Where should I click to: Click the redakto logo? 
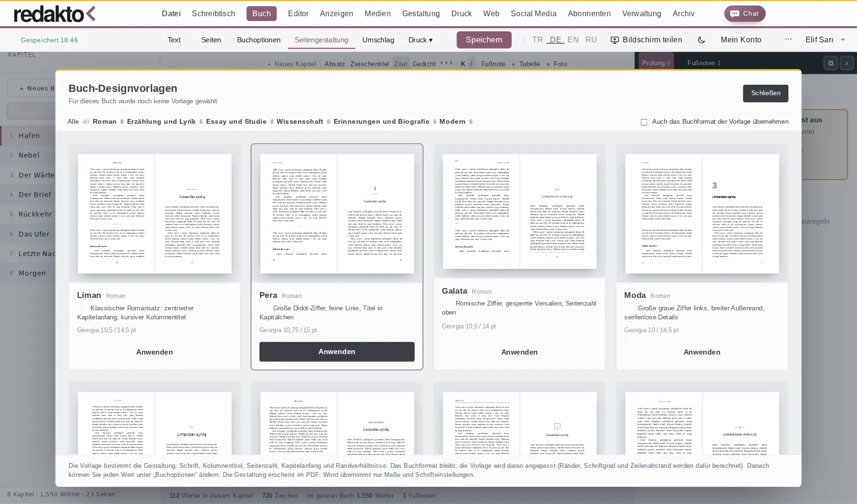tap(54, 14)
